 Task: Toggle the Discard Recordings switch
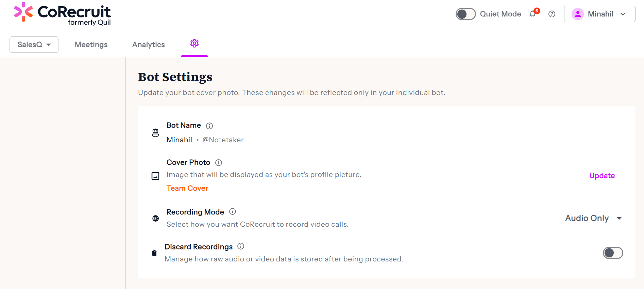tap(613, 253)
